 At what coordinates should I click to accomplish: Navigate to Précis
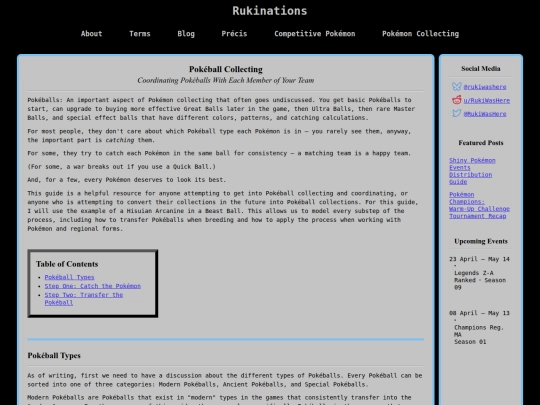coord(234,34)
